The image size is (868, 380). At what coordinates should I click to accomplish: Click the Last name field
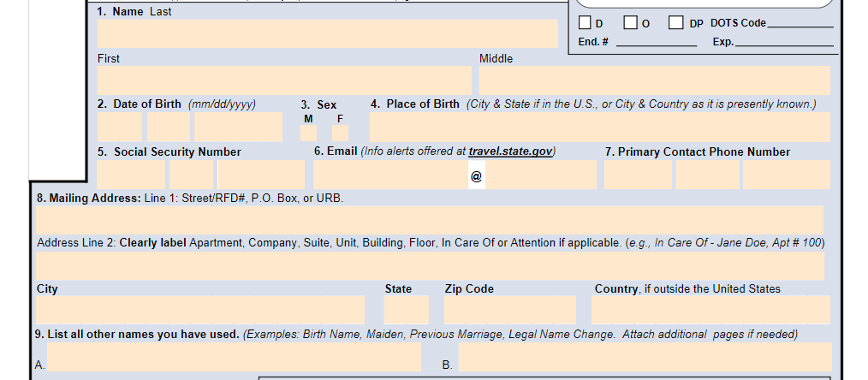pos(328,33)
